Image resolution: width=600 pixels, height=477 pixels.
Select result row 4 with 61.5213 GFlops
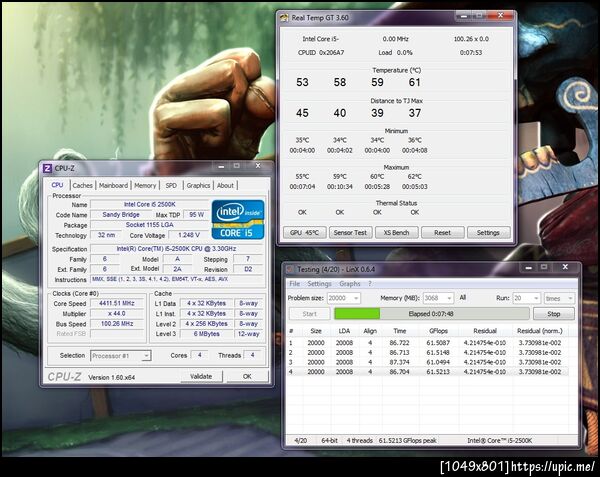pos(427,372)
